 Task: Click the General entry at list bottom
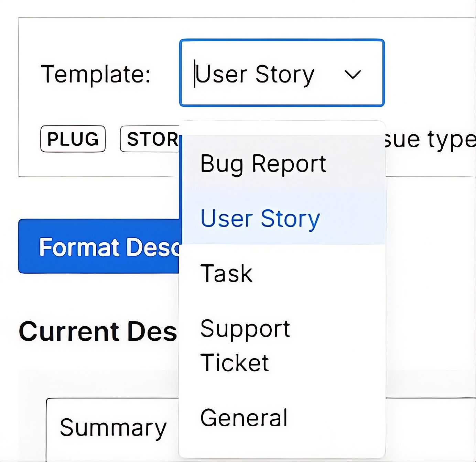coord(244,417)
